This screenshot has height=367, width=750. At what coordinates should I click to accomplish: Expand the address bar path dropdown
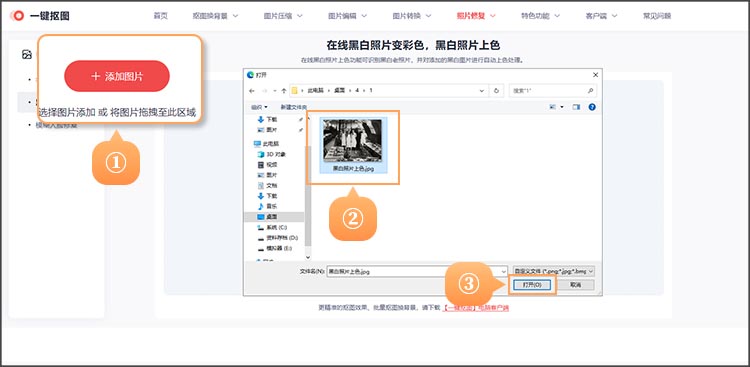[482, 90]
